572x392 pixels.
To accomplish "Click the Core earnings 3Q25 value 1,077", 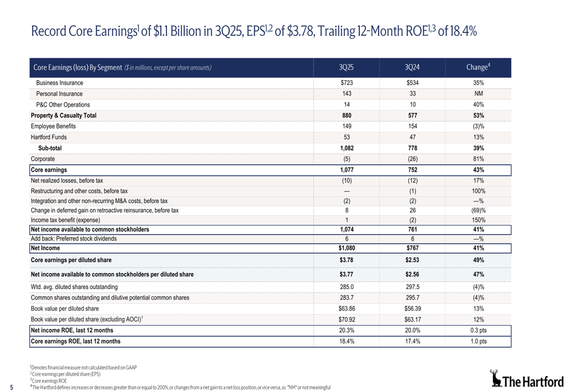I will click(x=347, y=170).
